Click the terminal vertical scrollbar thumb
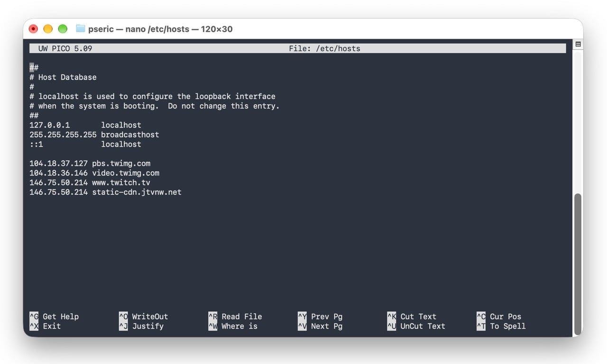607x364 pixels. tap(578, 264)
